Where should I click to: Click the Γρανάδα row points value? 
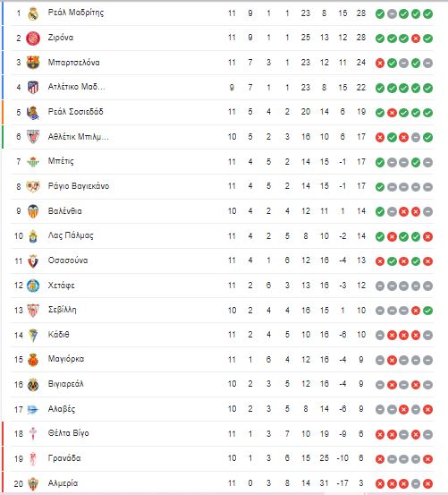(361, 458)
